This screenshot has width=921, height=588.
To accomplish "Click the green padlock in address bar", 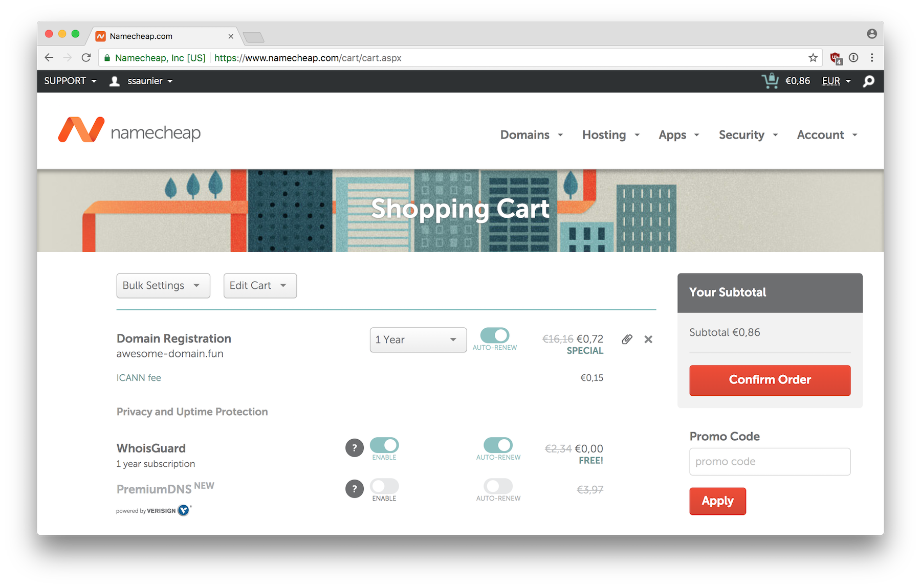I will [107, 58].
